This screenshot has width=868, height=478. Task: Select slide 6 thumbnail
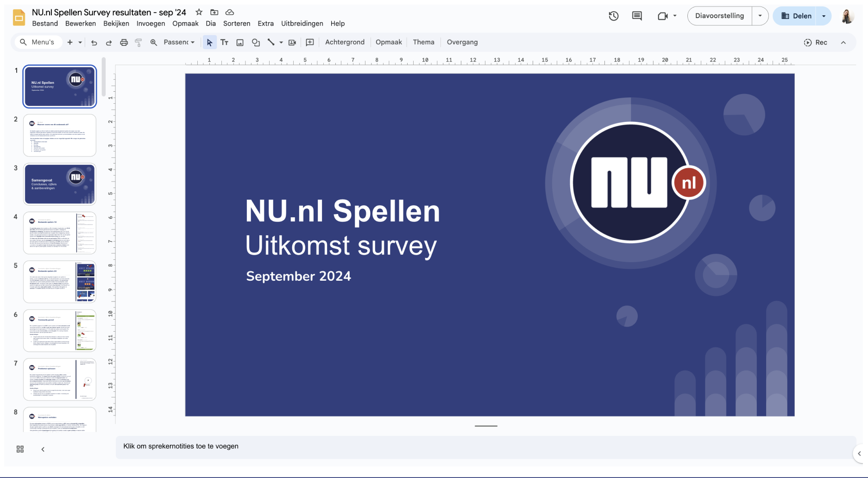pos(60,331)
